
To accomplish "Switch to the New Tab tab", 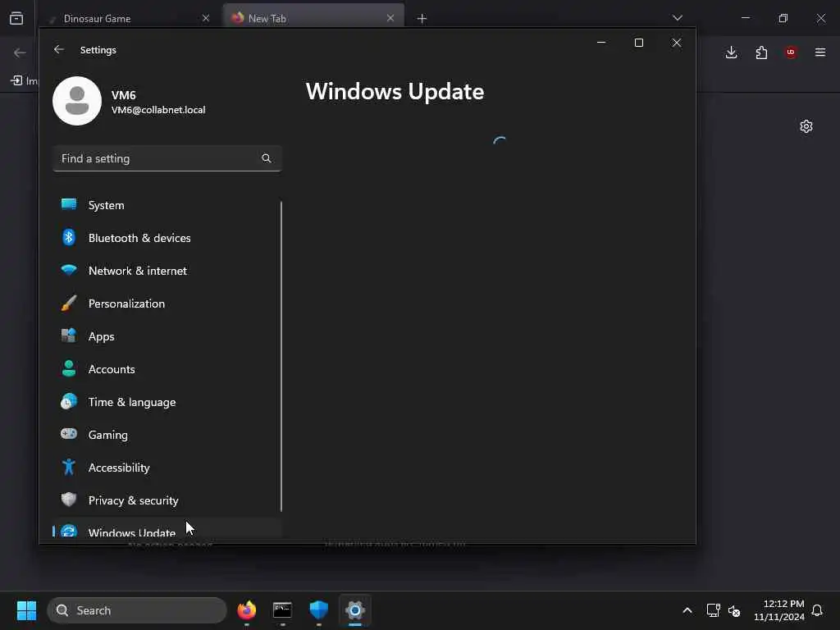I will [313, 18].
